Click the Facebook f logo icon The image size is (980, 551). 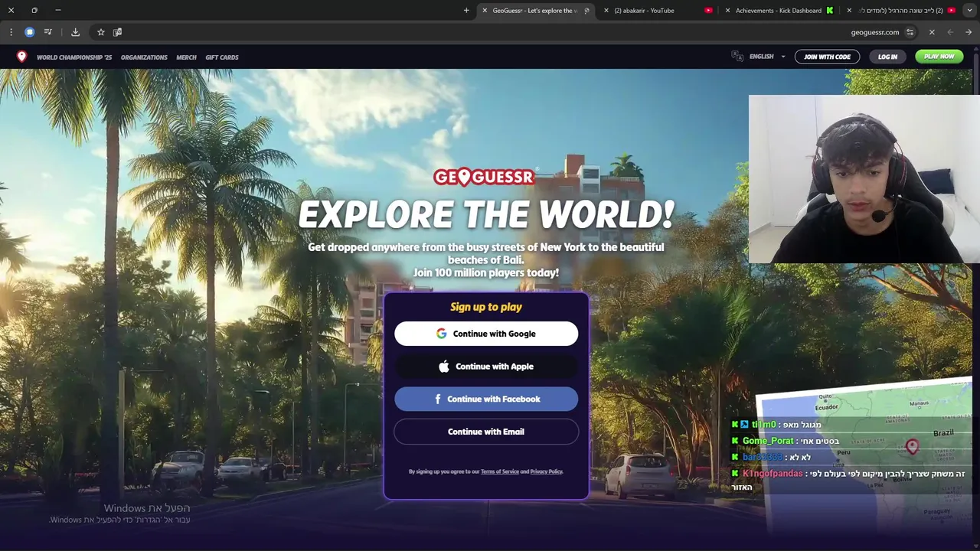[438, 399]
